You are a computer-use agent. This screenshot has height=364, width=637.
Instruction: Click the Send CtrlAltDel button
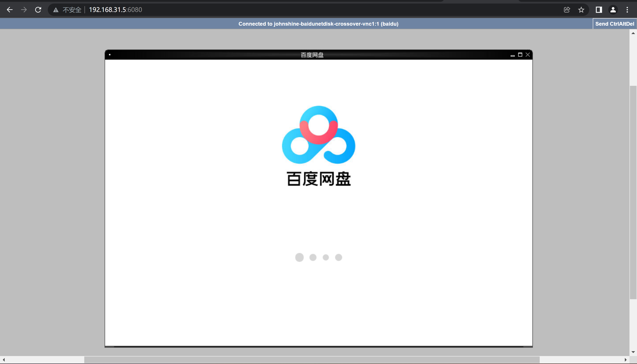pos(614,24)
